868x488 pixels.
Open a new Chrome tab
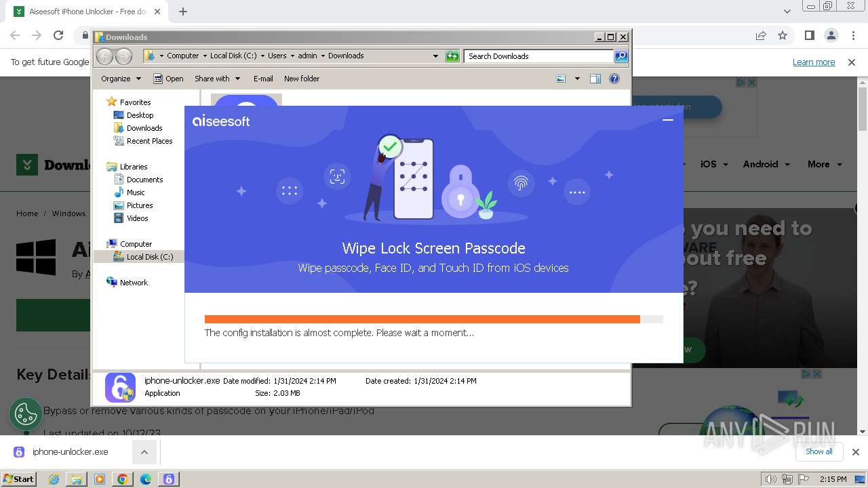click(183, 12)
